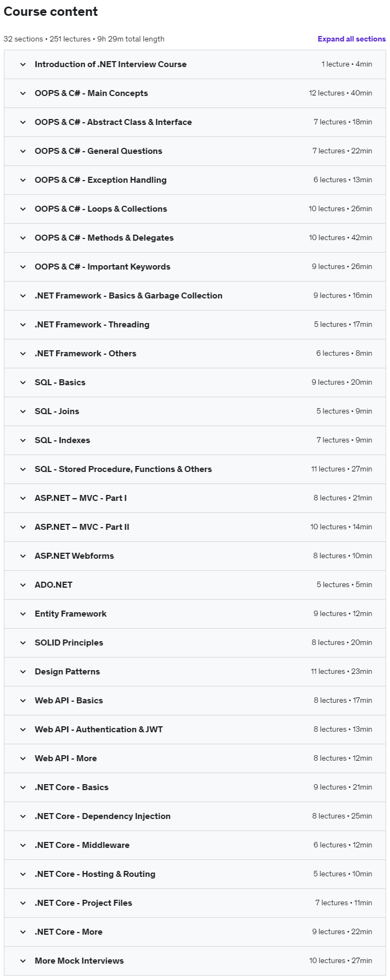The width and height of the screenshot is (390, 980).
Task: Click chevron next to SQL - Stored Procedure, Functions & Others
Action: [x=23, y=469]
